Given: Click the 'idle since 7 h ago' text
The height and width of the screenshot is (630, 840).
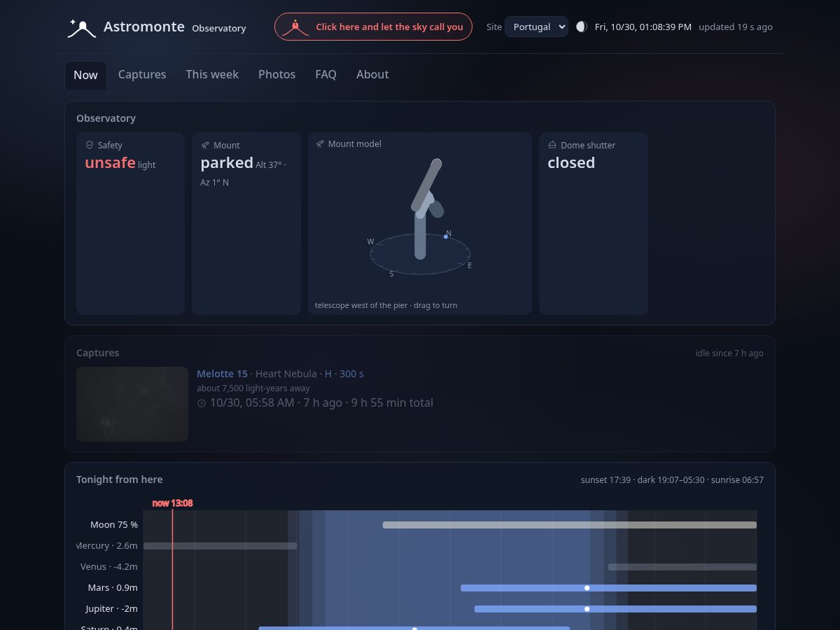Looking at the screenshot, I should pos(729,353).
